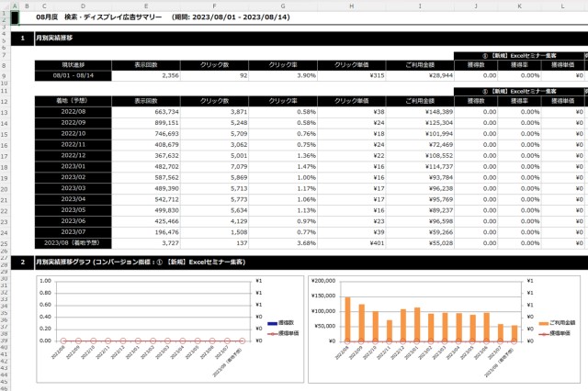
Task: Select the ご利用金額 header in row 12
Action: point(420,101)
